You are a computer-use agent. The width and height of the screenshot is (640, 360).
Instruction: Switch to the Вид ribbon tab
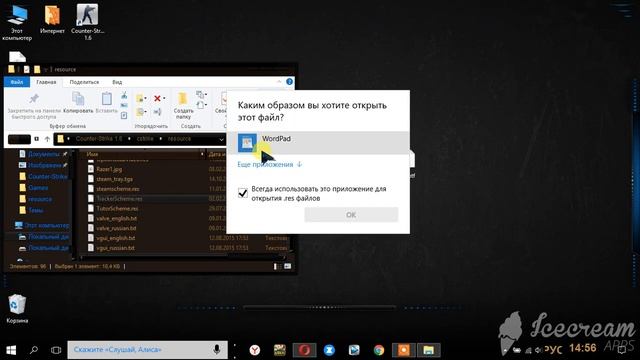(x=117, y=82)
